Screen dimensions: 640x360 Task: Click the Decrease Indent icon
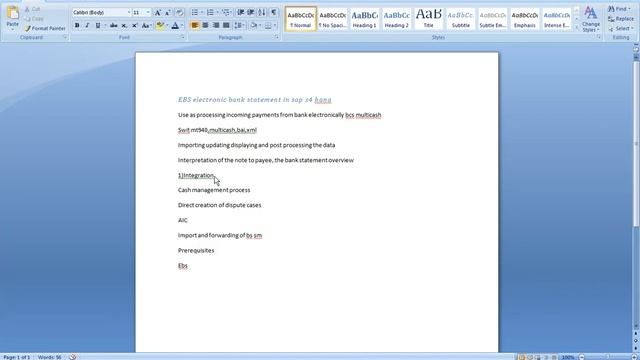pos(240,13)
